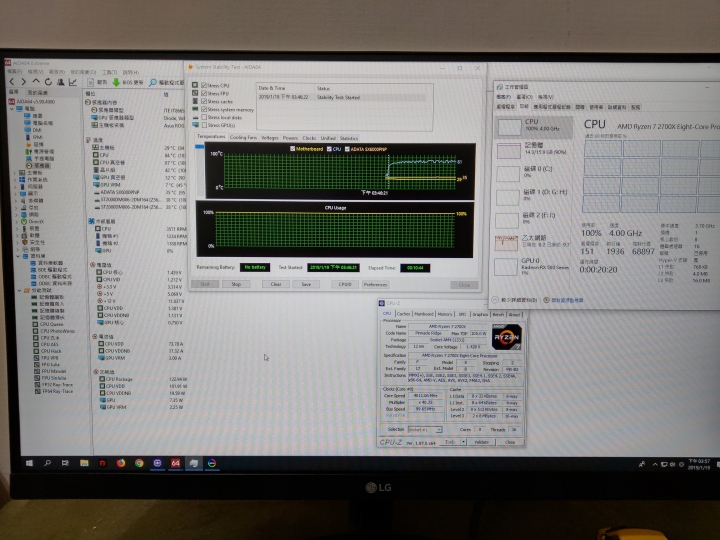Toggle Motherboard checkbox in temperature graph
Image resolution: width=720 pixels, height=540 pixels.
click(292, 149)
